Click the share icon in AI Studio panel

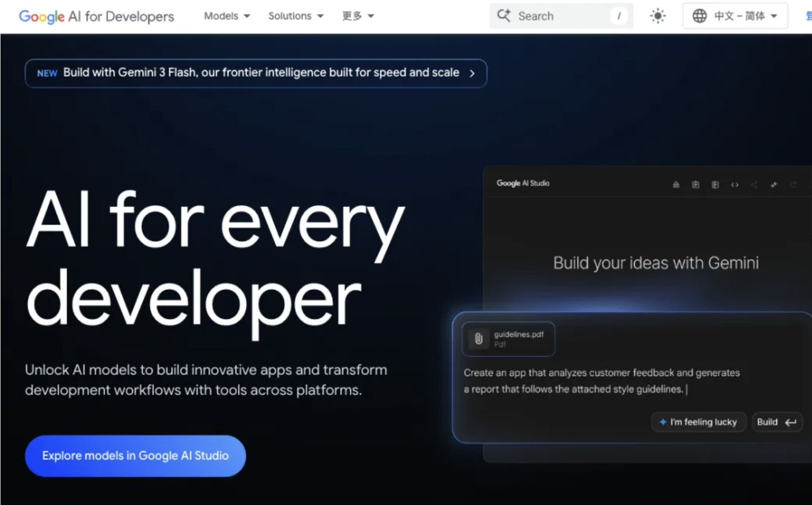pyautogui.click(x=754, y=185)
